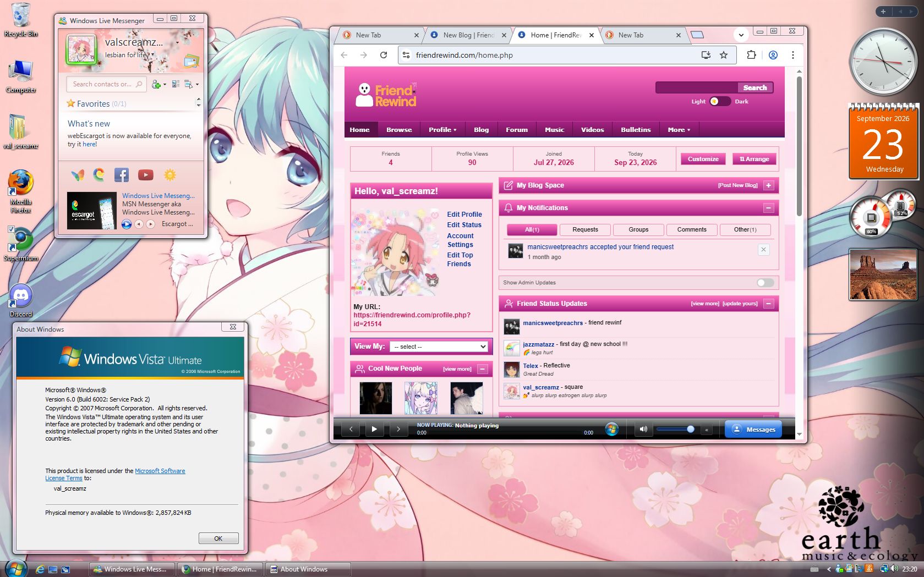
Task: Select the Comments notifications tab
Action: pos(692,230)
